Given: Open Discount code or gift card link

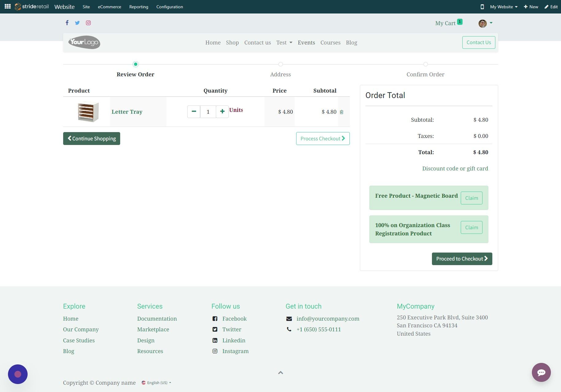Looking at the screenshot, I should click(x=455, y=169).
